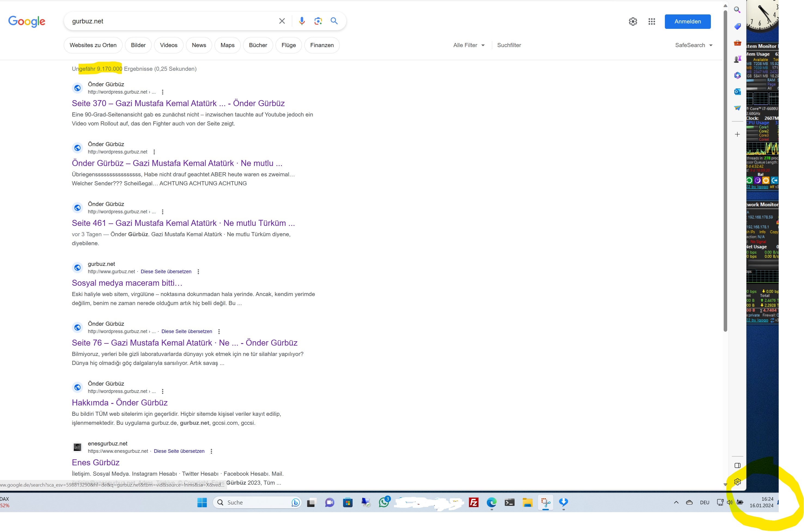This screenshot has width=804, height=532.
Task: Open Edge sidebar Tools briefcase icon
Action: coord(737,43)
